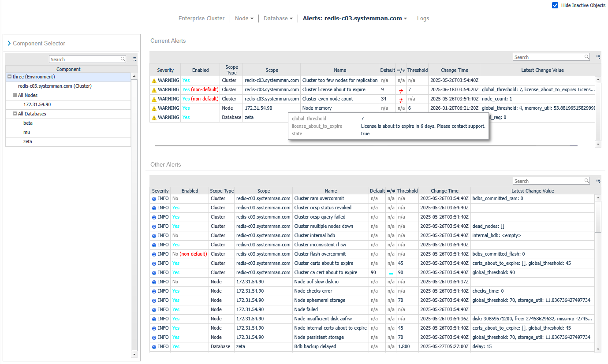Click info icon for Cluster internal bdb
The height and width of the screenshot is (364, 608).
[x=154, y=236]
